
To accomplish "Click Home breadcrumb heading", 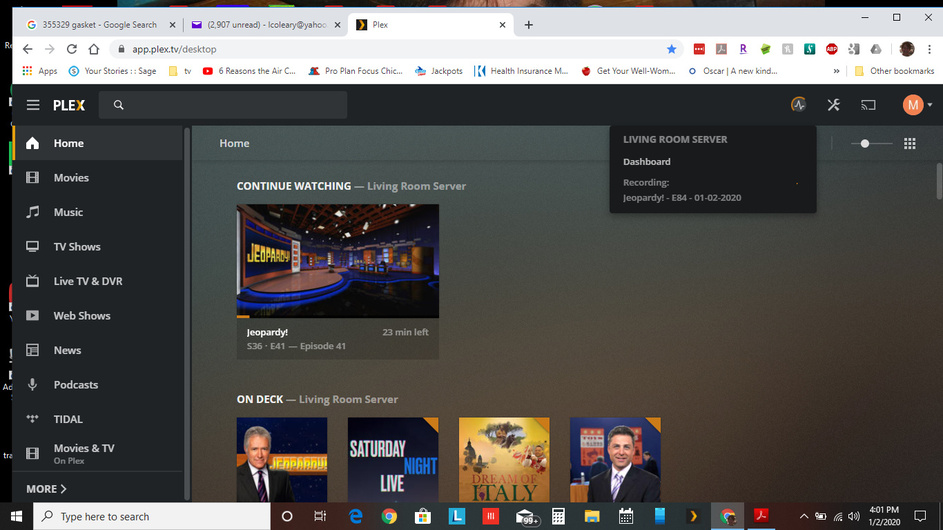I will point(234,143).
